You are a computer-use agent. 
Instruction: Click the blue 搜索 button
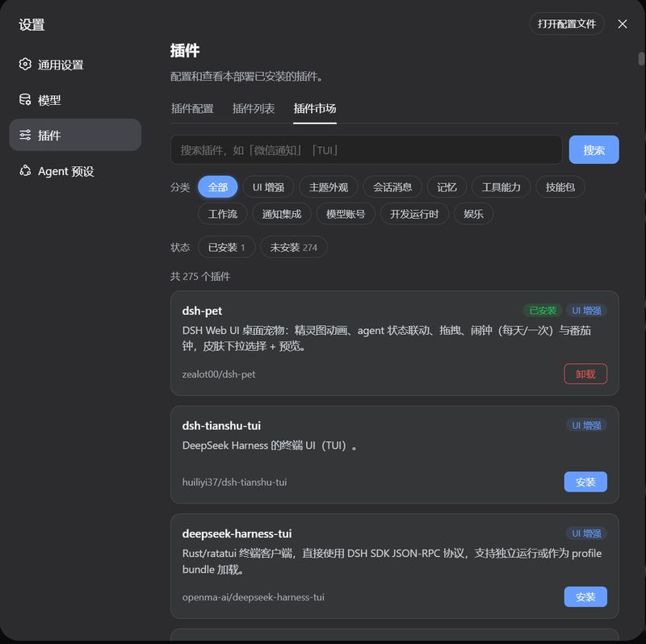[594, 150]
